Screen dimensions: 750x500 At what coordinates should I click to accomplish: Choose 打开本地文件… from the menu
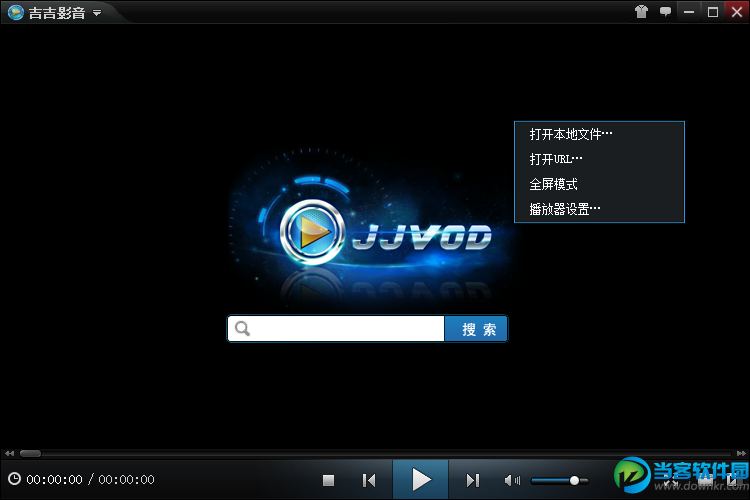[599, 134]
